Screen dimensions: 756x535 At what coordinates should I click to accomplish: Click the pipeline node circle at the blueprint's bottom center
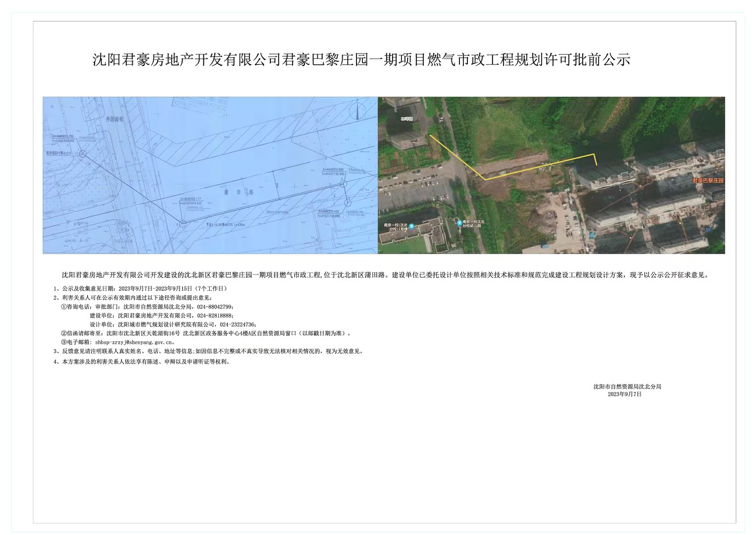(x=183, y=223)
